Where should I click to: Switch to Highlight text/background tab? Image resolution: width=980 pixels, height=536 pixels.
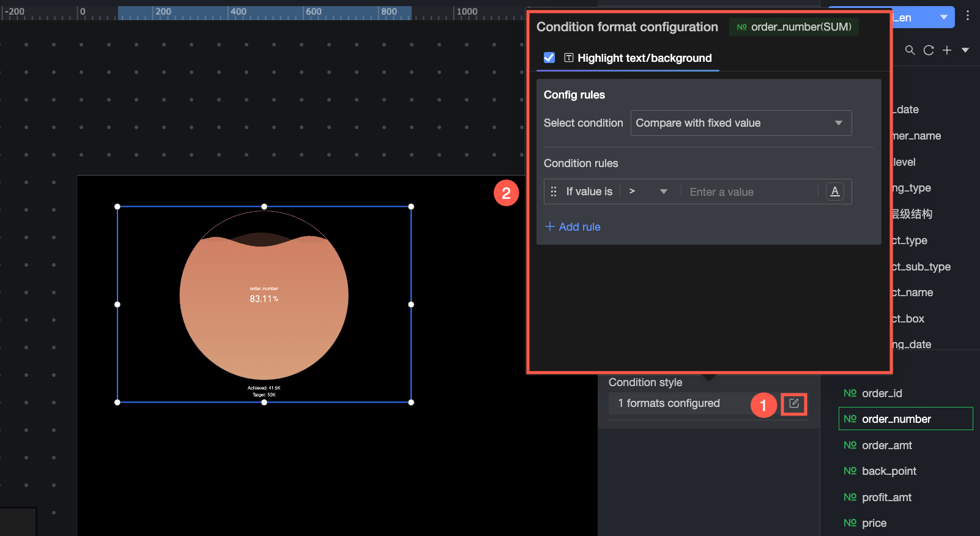[x=628, y=58]
